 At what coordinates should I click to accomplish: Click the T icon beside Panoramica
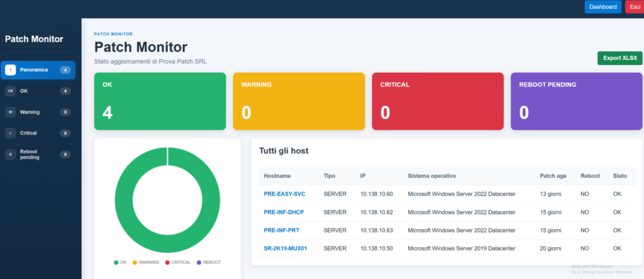(10, 70)
